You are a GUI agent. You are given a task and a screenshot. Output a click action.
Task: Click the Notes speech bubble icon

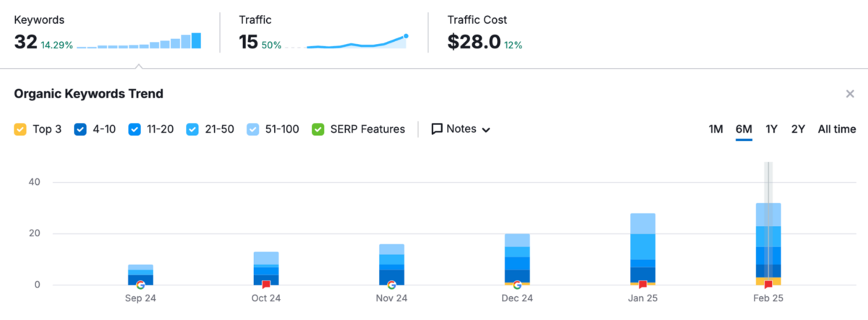(x=437, y=129)
